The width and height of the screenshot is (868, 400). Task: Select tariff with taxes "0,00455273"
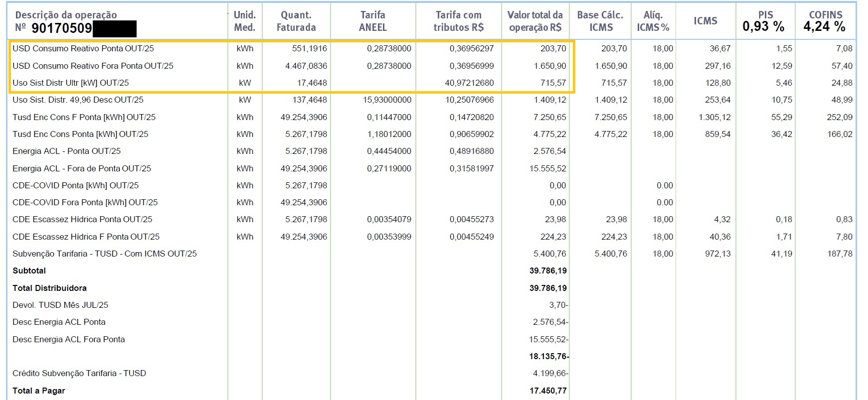472,219
